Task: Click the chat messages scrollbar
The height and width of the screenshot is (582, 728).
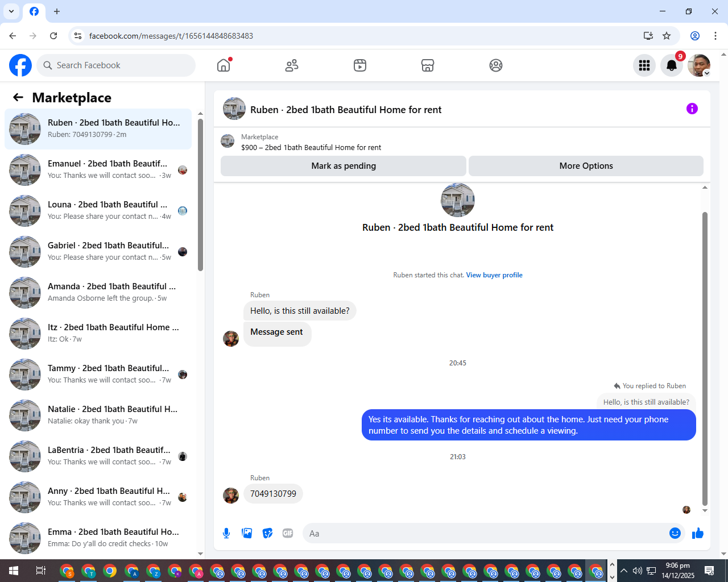Action: 705,358
